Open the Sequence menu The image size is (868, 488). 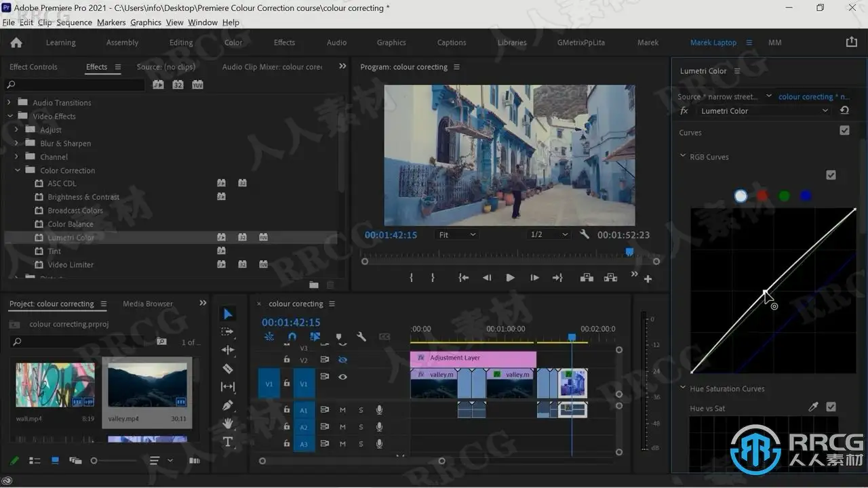pos(74,22)
